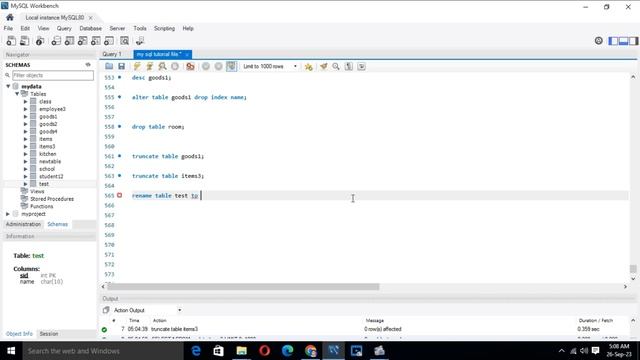Close the Local instance MySQL80 tab
This screenshot has width=640, height=360.
click(x=90, y=18)
